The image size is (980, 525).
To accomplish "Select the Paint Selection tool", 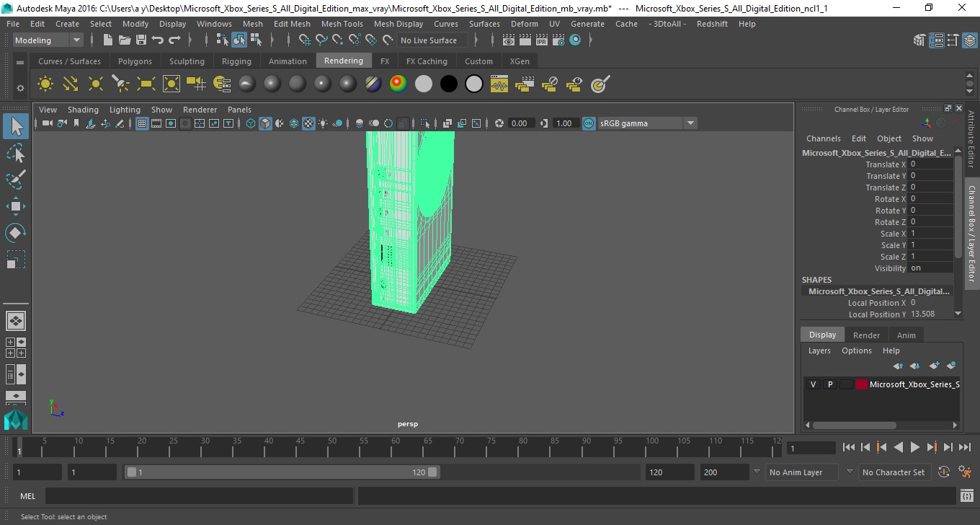I will [x=16, y=179].
